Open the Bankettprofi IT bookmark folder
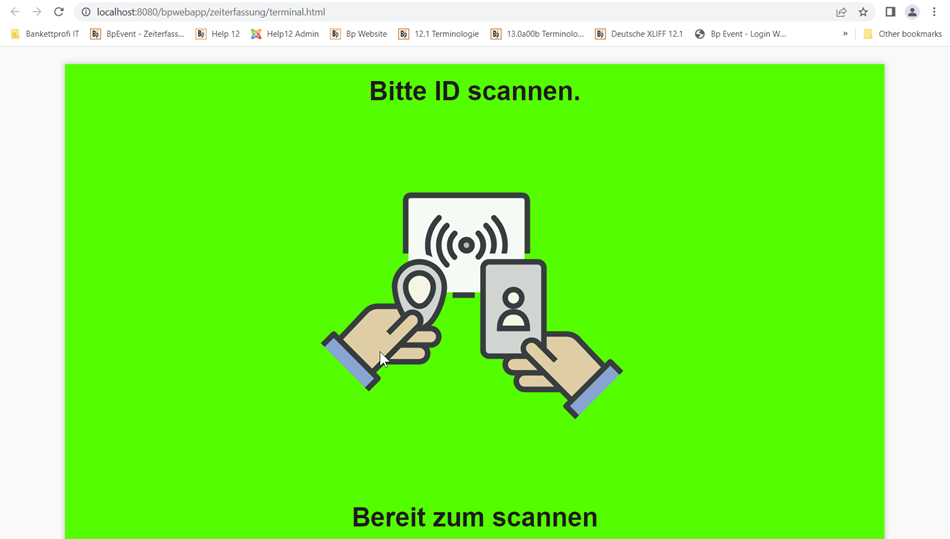The width and height of the screenshot is (950, 539). [45, 34]
